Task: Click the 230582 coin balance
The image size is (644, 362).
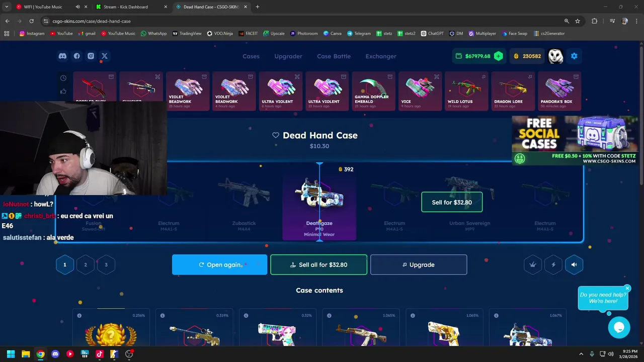Action: 527,56
